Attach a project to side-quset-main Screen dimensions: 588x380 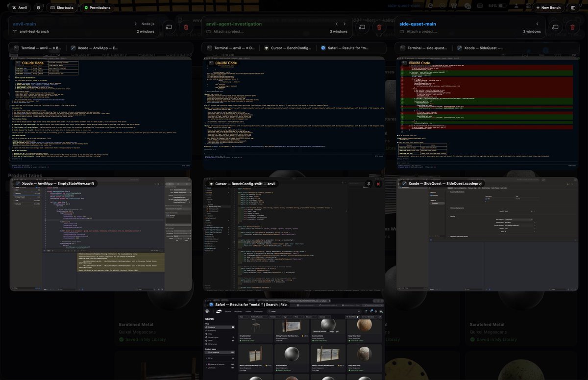click(421, 31)
